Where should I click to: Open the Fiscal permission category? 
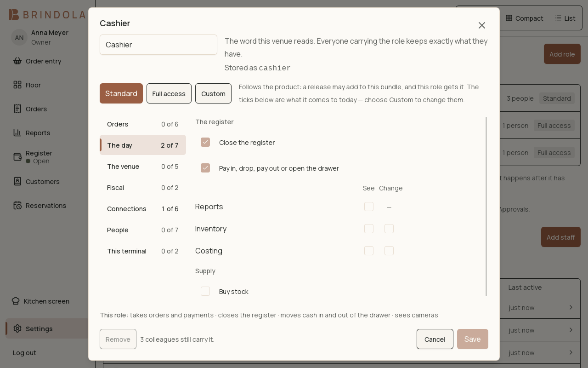click(x=143, y=187)
